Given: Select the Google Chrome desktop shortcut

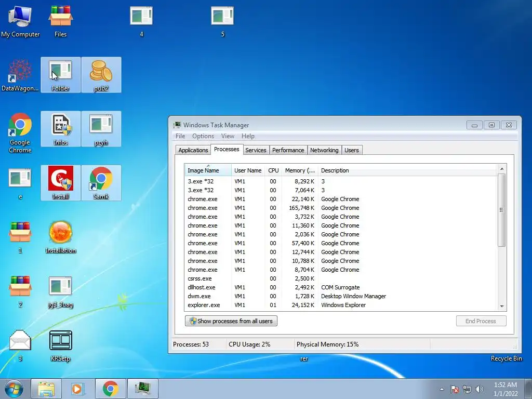Looking at the screenshot, I should click(x=20, y=132).
